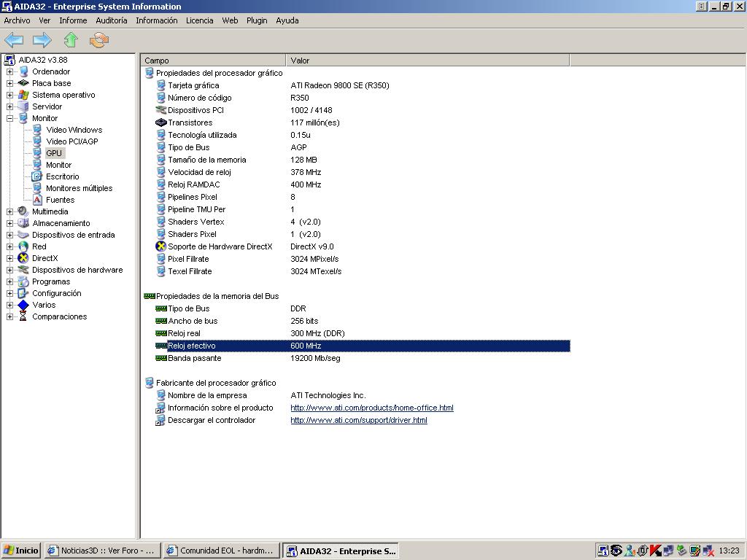Click the green up-level arrow icon

[x=71, y=40]
